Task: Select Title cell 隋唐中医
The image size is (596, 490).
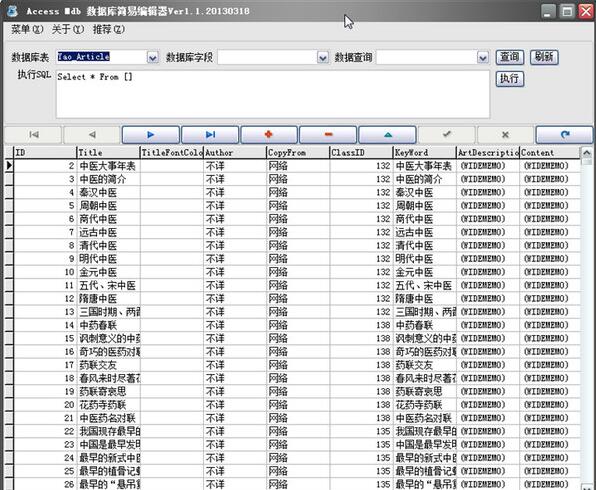Action: click(x=108, y=299)
